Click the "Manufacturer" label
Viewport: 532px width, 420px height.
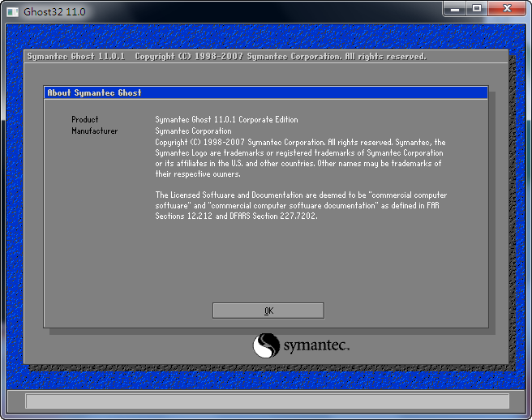(94, 131)
